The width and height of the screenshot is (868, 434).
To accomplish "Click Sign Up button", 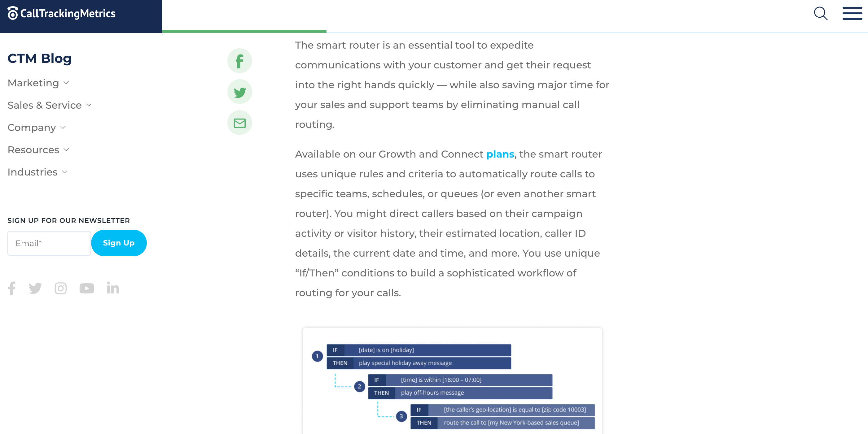I will [119, 243].
